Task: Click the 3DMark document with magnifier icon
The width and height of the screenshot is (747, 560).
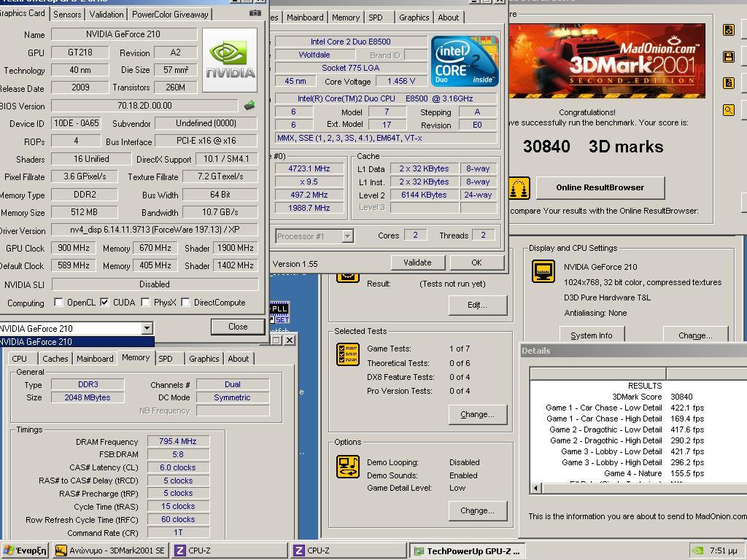Action: 729,83
